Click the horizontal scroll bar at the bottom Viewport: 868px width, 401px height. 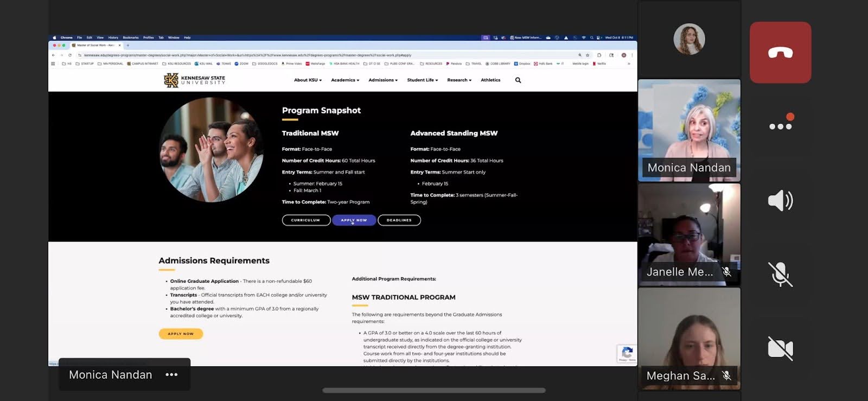click(x=434, y=390)
